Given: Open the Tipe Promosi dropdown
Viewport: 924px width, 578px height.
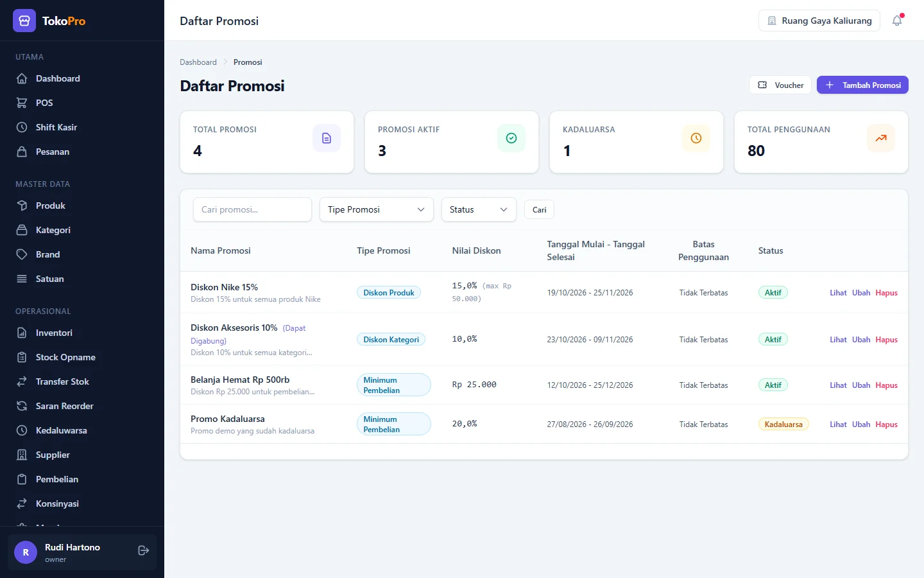Looking at the screenshot, I should click(377, 209).
